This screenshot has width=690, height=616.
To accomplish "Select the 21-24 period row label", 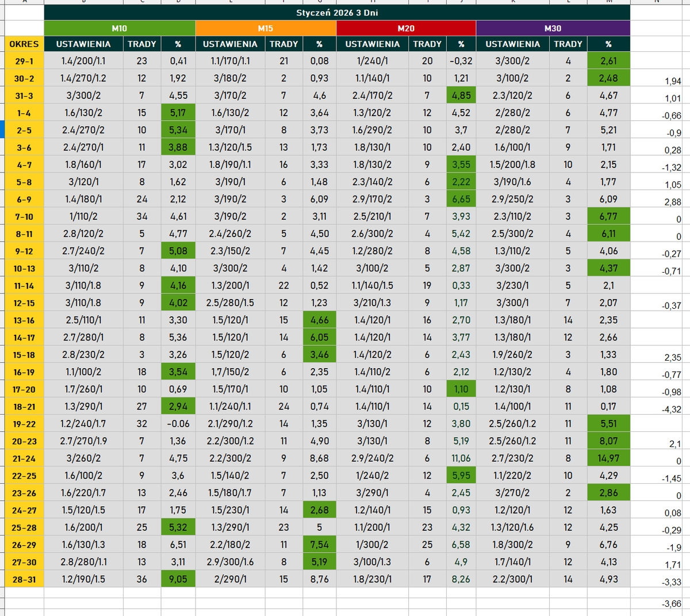I will coord(24,458).
